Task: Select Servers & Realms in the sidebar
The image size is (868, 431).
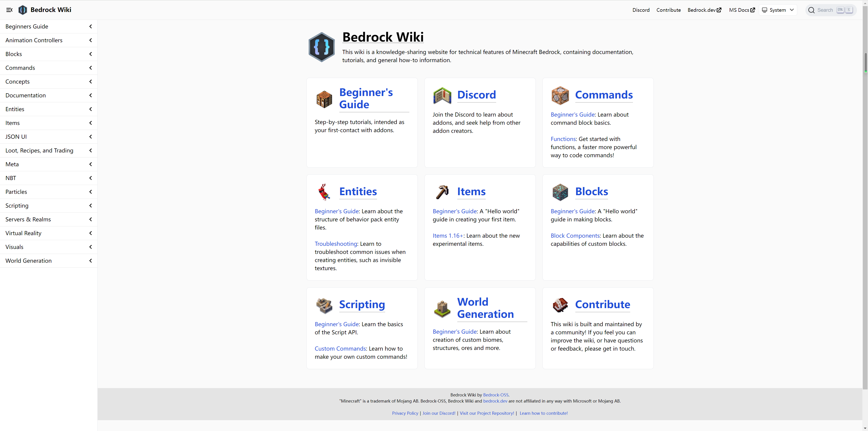Action: (x=49, y=220)
